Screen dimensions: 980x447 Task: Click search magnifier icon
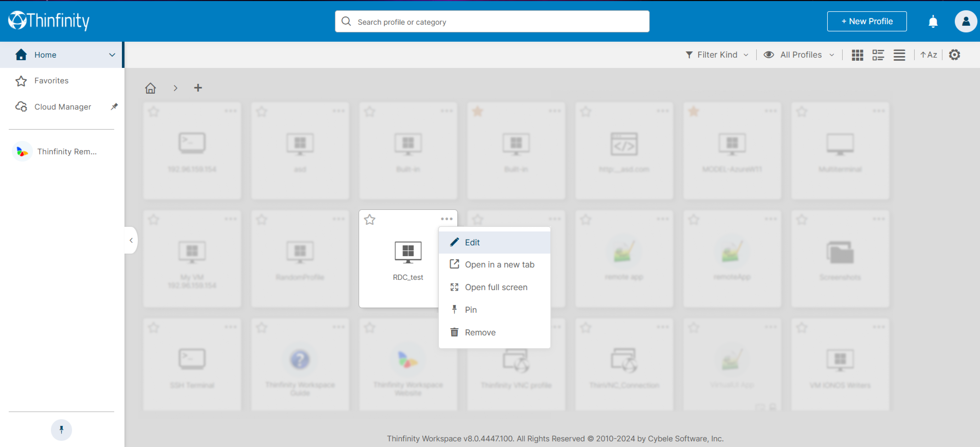[x=346, y=21]
